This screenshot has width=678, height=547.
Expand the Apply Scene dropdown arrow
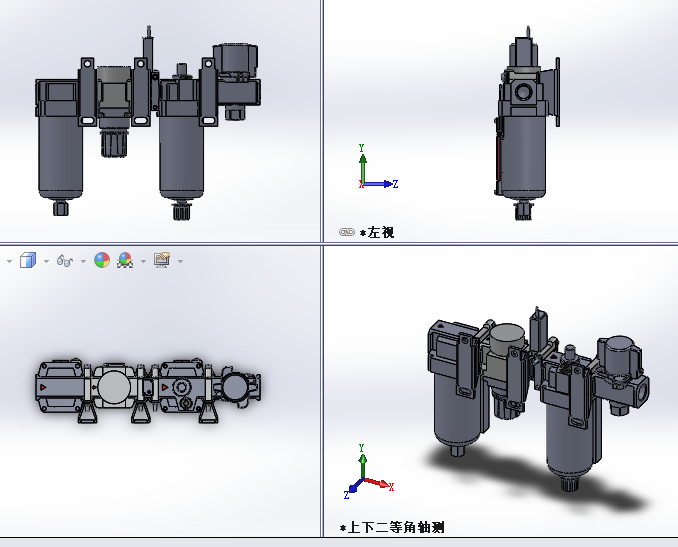coord(144,261)
